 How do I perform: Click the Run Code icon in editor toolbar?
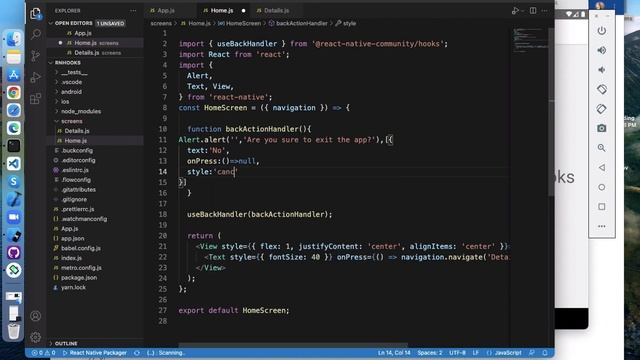tap(516, 11)
